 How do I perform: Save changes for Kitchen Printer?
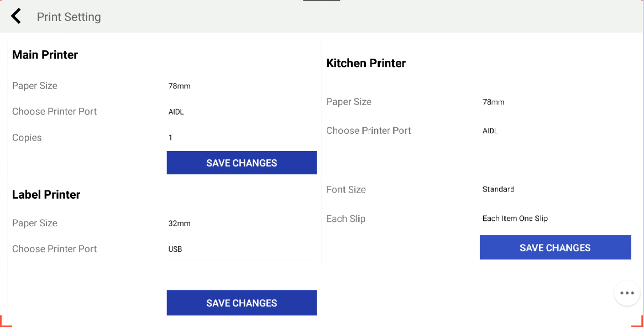click(555, 247)
